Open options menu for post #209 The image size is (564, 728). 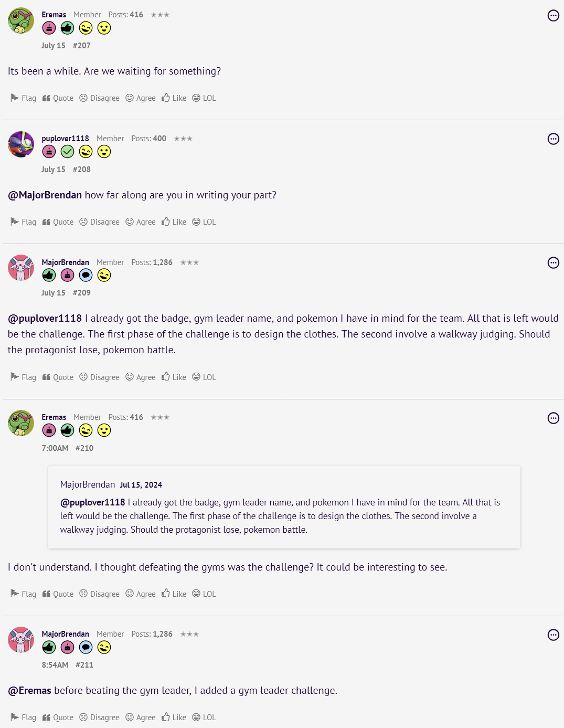tap(553, 262)
